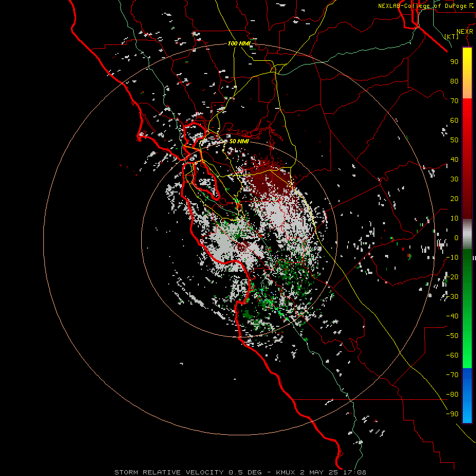Image resolution: width=476 pixels, height=476 pixels.
Task: Click the 100 NMI range ring label
Action: [239, 43]
